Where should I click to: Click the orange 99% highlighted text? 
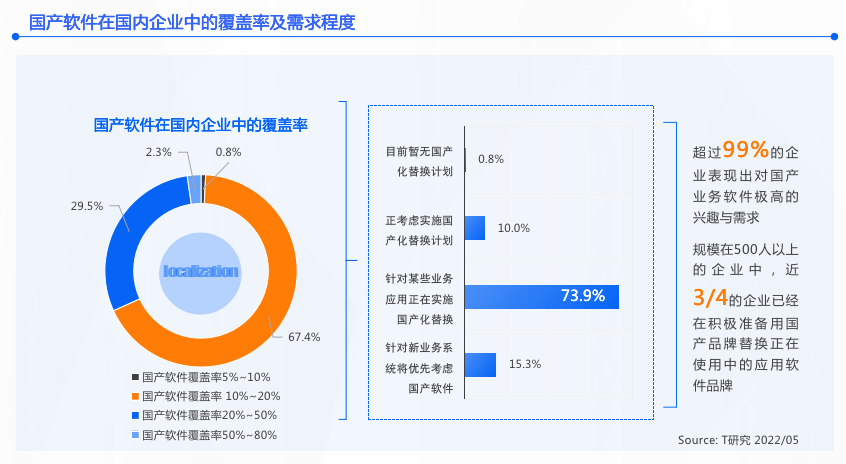click(x=746, y=150)
